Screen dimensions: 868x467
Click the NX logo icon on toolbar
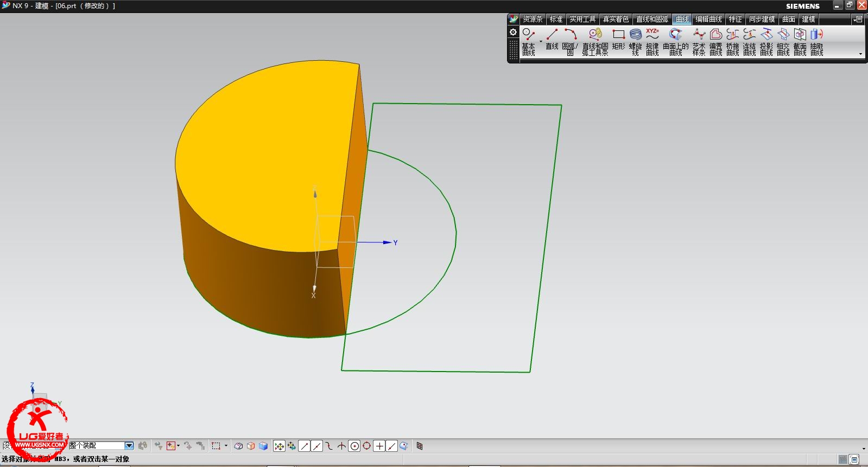[513, 19]
